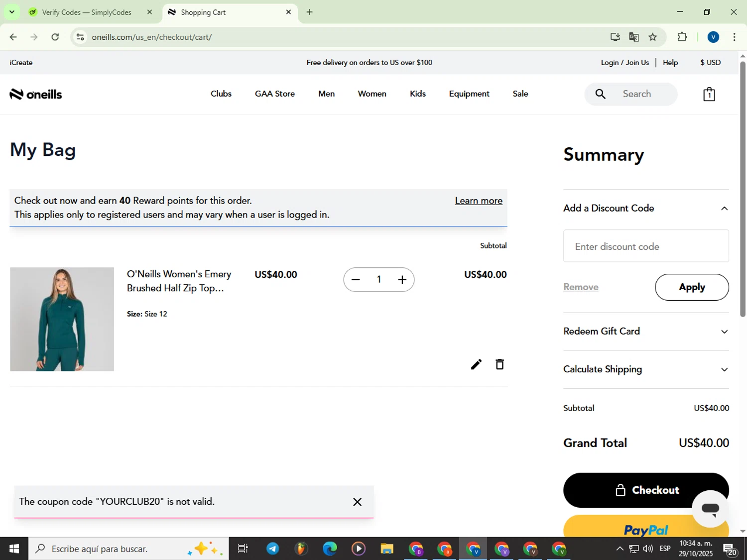Go to the oneills logo homepage
Screen dimensions: 747x560
pos(36,94)
